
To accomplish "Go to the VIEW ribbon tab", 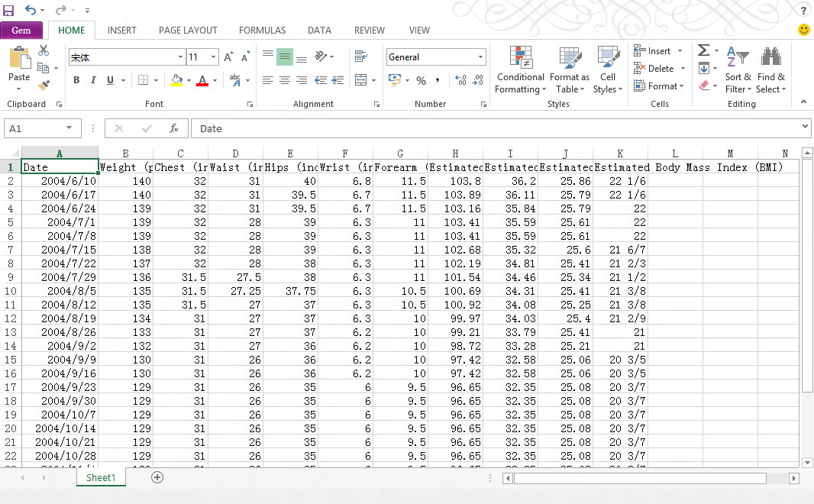I will tap(419, 30).
